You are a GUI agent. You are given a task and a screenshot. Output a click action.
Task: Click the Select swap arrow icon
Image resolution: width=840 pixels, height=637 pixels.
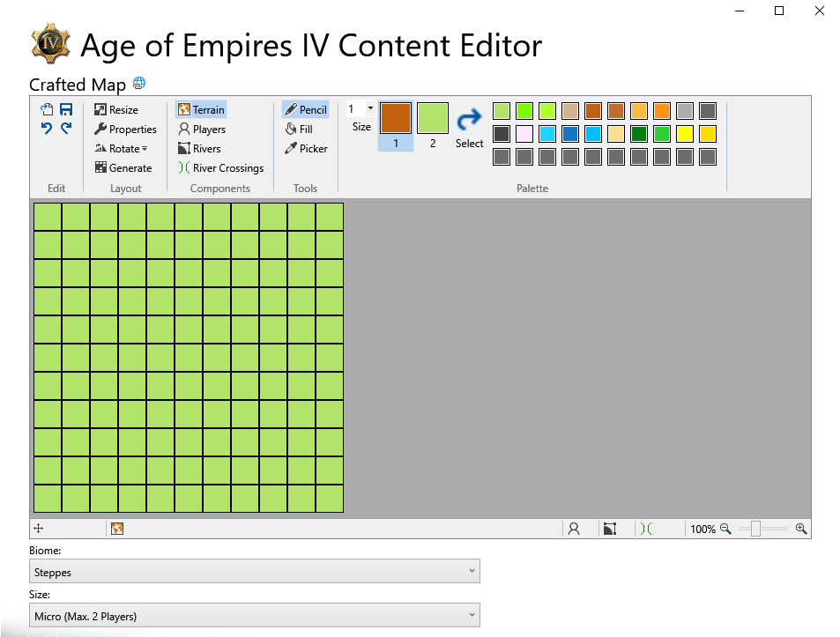(469, 120)
